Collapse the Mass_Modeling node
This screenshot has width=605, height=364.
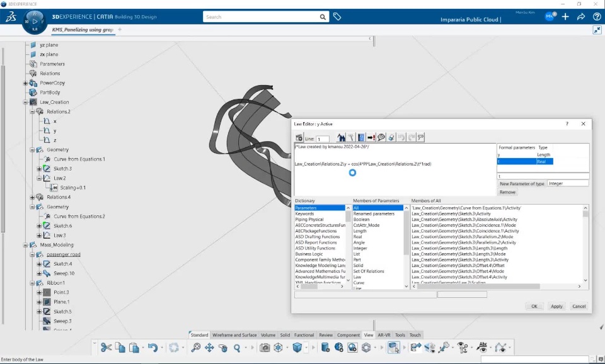(25, 245)
